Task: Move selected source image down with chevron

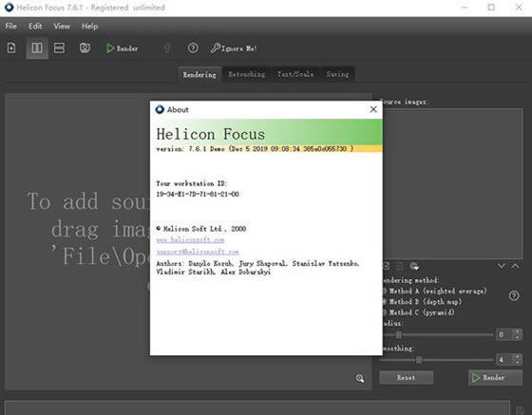Action: pos(502,266)
